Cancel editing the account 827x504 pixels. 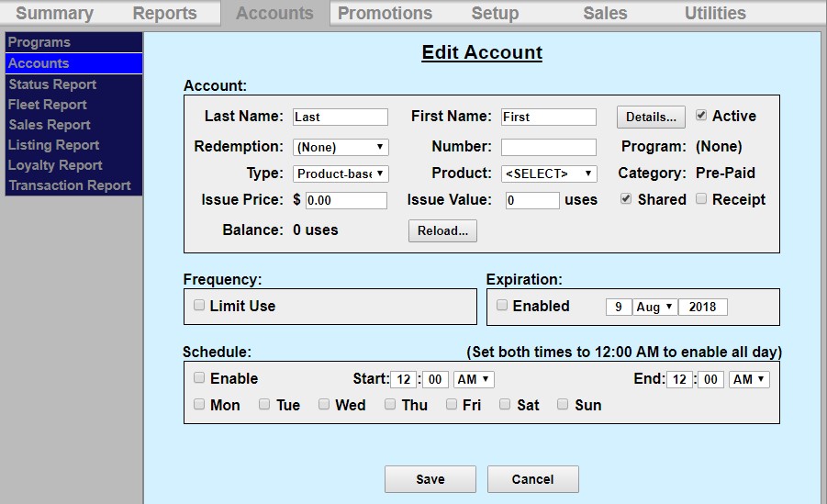click(x=532, y=479)
